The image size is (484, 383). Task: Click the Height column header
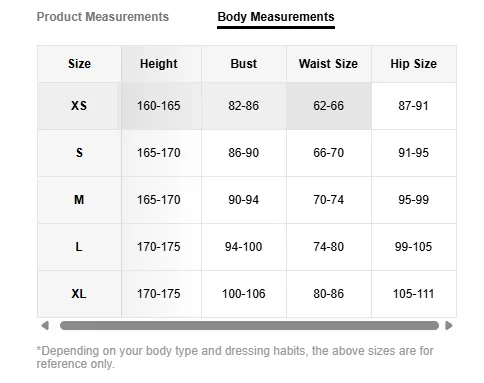[159, 64]
